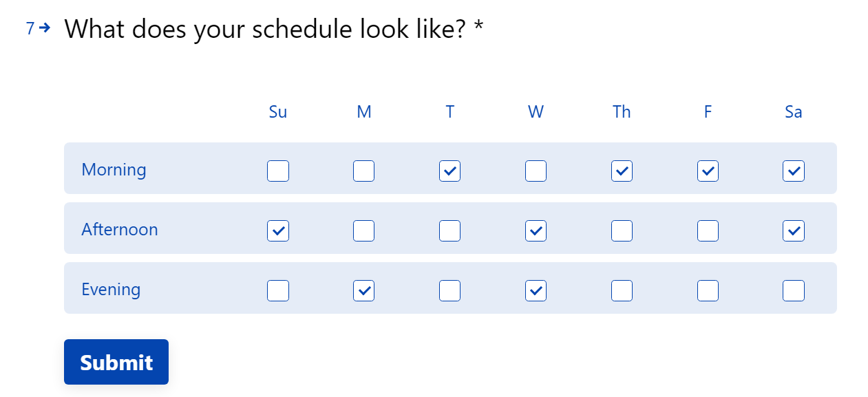Click the Submit button

click(116, 362)
